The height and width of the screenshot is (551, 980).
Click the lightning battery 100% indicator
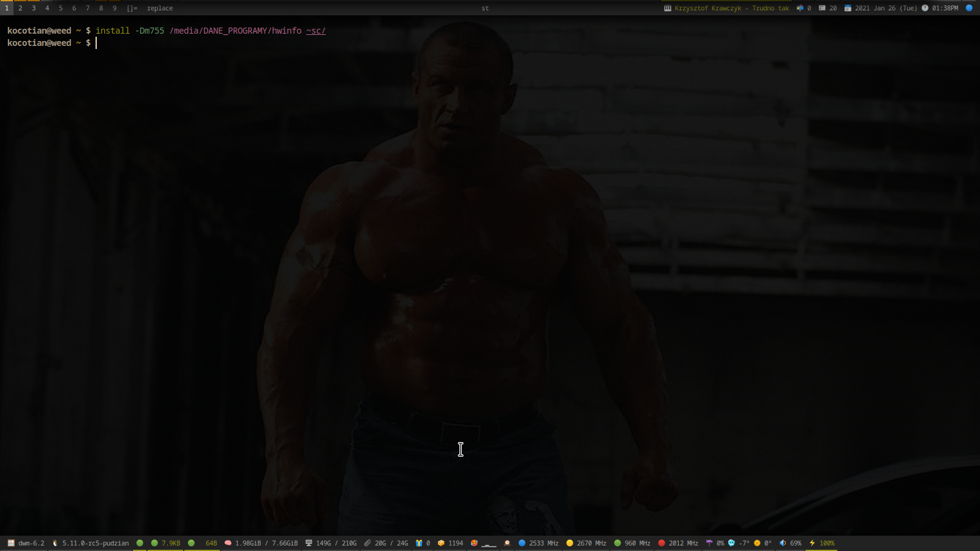click(x=821, y=543)
